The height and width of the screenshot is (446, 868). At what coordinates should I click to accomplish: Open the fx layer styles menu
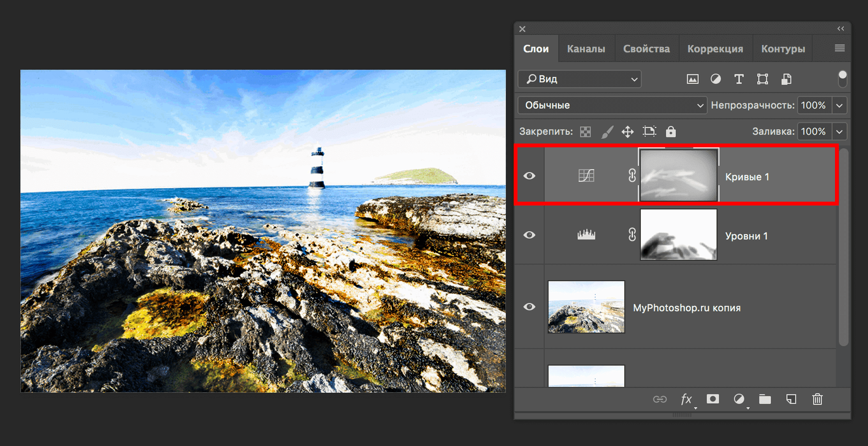click(686, 399)
